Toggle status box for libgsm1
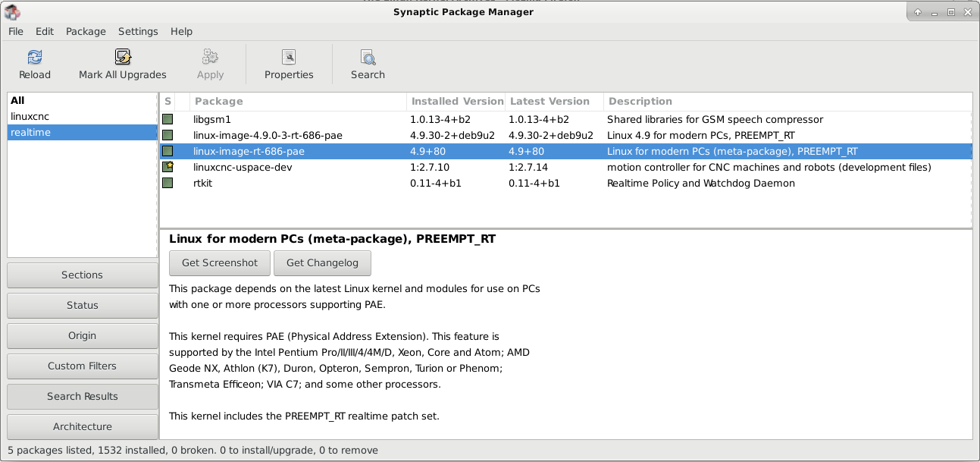 (168, 120)
